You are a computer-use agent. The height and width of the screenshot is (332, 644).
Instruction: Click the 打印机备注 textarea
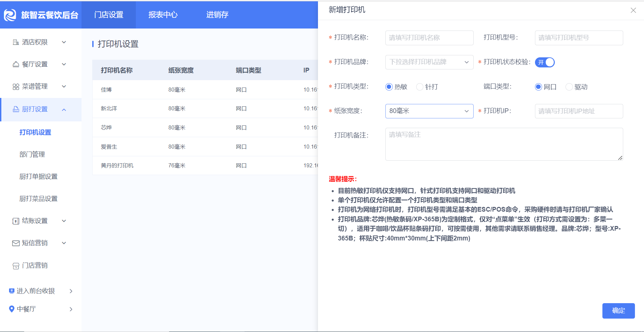point(504,144)
